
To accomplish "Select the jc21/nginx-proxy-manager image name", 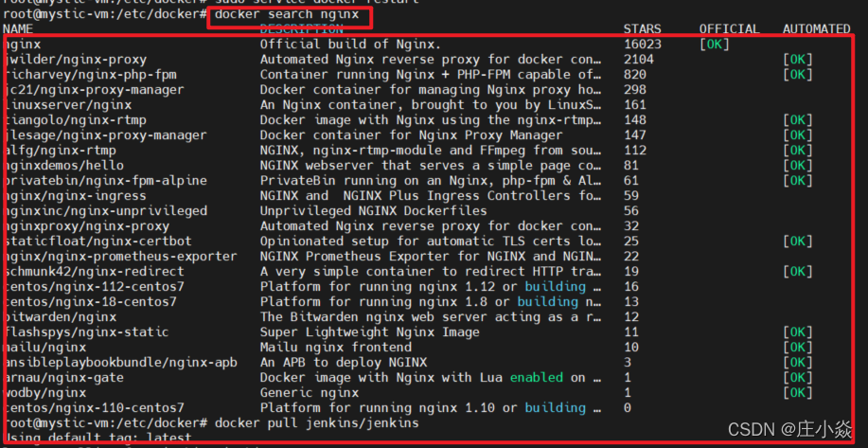I will (94, 90).
